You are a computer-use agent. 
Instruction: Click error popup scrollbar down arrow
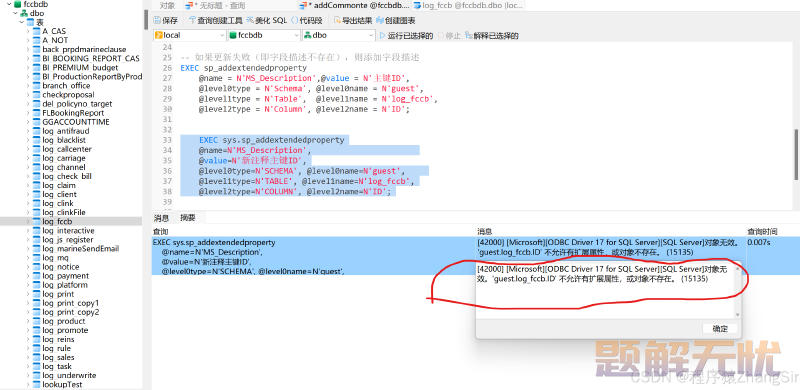pyautogui.click(x=737, y=315)
